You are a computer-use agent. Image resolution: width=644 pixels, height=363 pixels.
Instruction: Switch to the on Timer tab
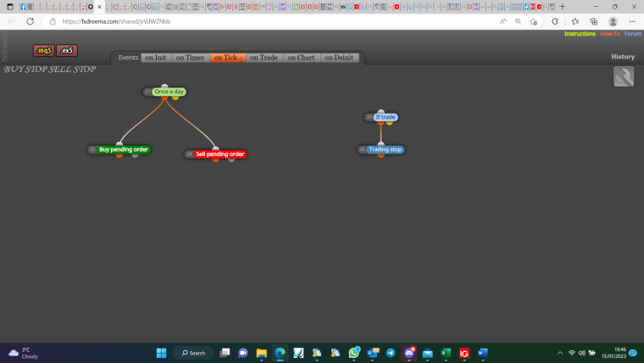(x=190, y=58)
